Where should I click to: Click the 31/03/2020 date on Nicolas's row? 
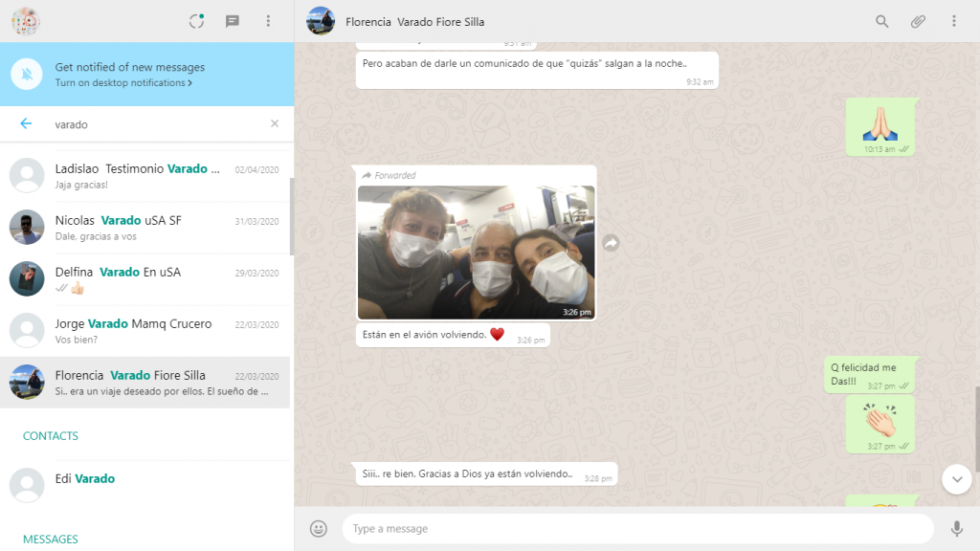(256, 222)
